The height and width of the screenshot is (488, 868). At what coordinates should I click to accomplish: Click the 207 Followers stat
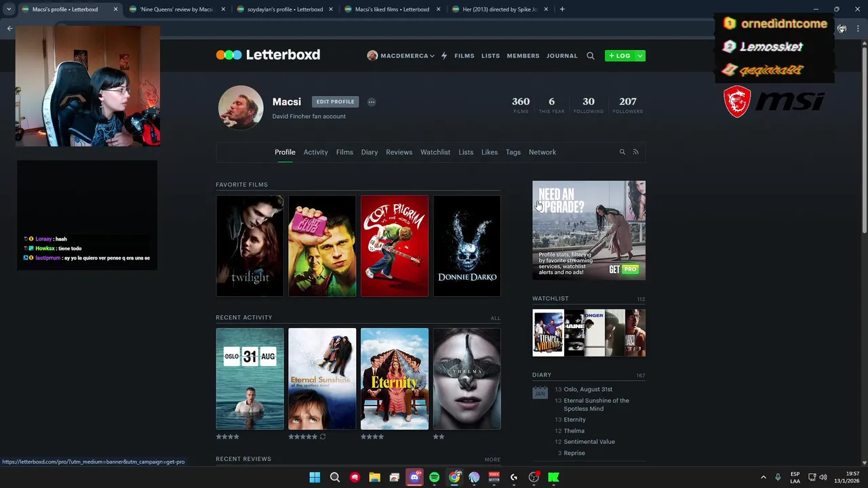[x=628, y=105]
